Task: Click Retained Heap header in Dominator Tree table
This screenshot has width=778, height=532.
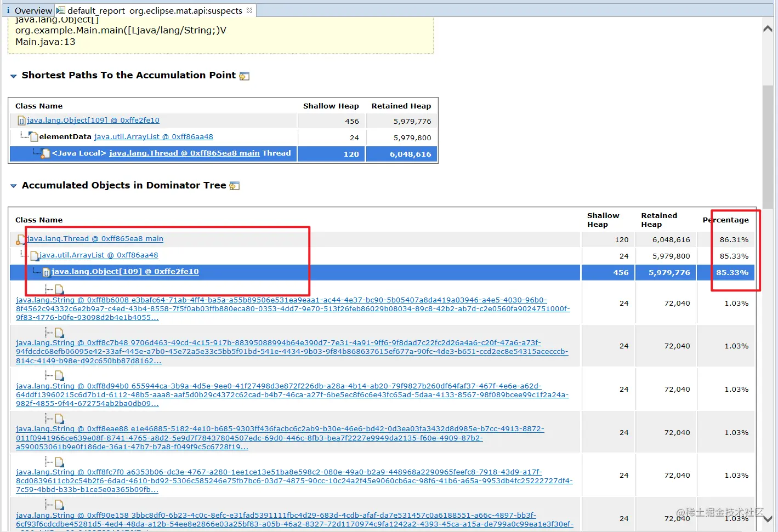Action: click(x=659, y=220)
